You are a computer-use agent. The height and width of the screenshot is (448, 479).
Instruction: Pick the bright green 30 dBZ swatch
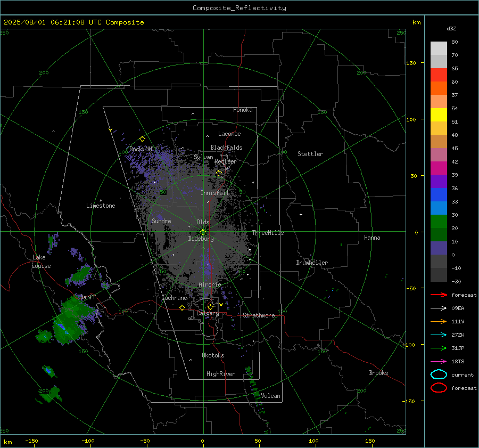[439, 221]
